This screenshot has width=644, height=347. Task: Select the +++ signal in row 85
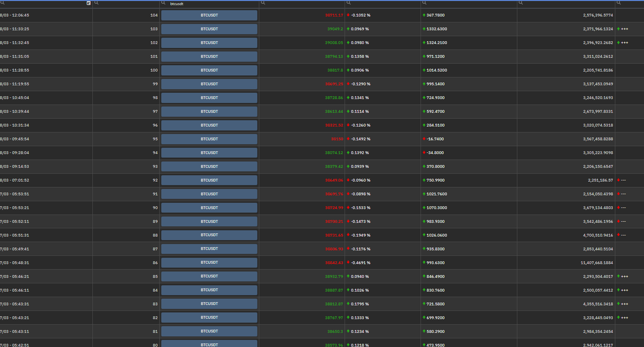point(623,276)
